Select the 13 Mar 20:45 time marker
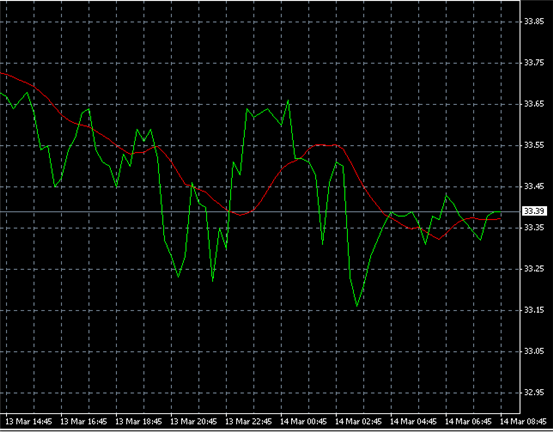This screenshot has width=553, height=432. point(194,421)
